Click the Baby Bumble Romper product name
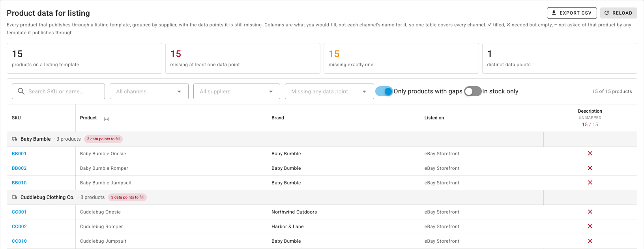This screenshot has height=249, width=644. (104, 168)
